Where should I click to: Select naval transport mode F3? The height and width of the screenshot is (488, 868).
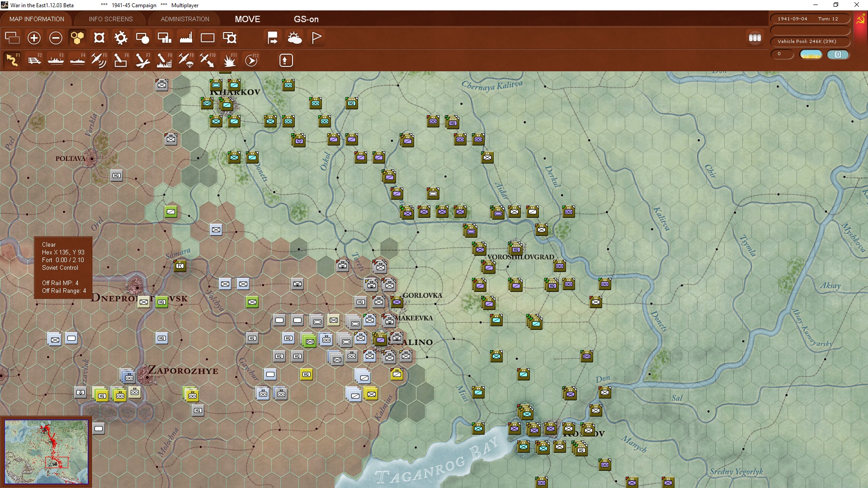(56, 60)
